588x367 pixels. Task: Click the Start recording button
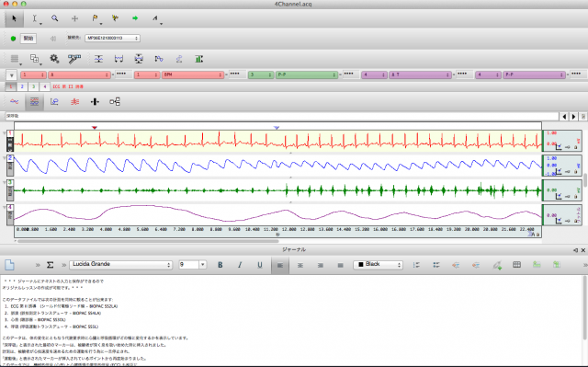point(28,39)
